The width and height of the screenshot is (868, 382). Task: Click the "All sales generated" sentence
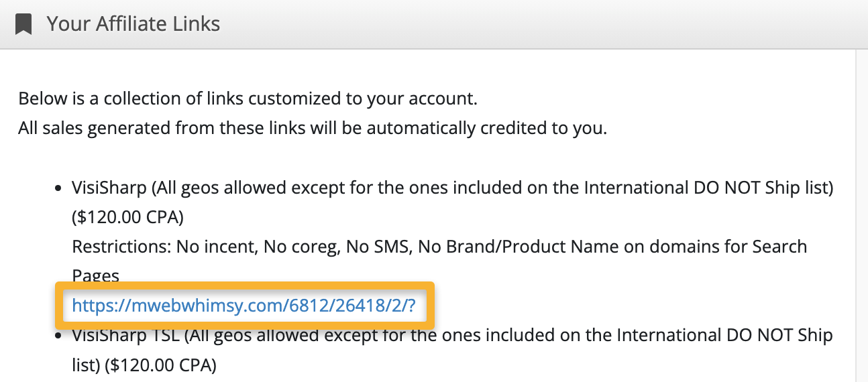[x=312, y=128]
